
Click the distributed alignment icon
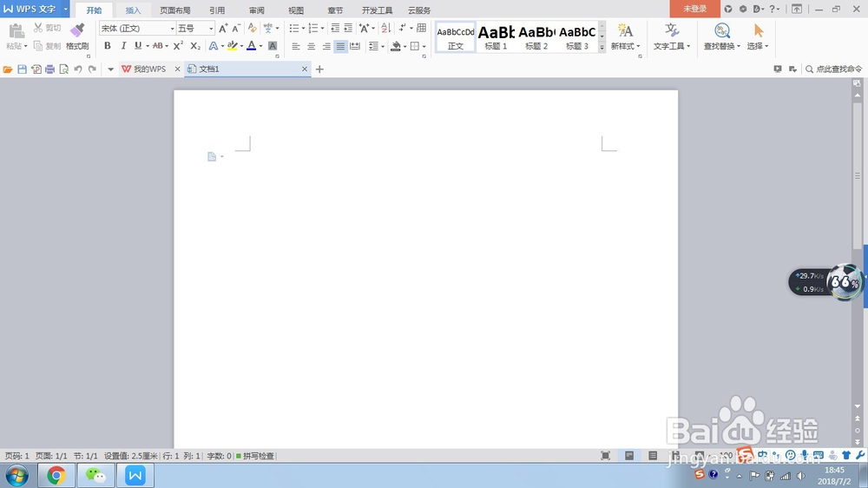coord(355,47)
